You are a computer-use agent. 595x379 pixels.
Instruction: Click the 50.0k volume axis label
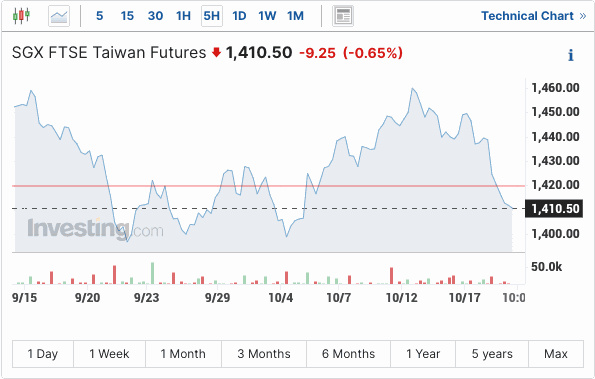pyautogui.click(x=546, y=267)
